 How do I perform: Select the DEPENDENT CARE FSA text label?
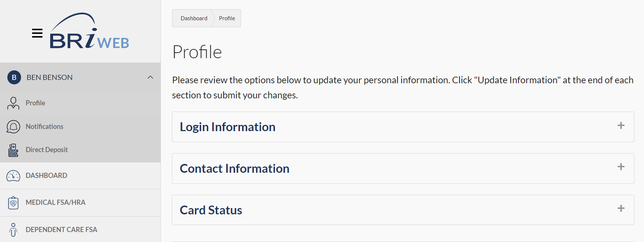(x=62, y=230)
